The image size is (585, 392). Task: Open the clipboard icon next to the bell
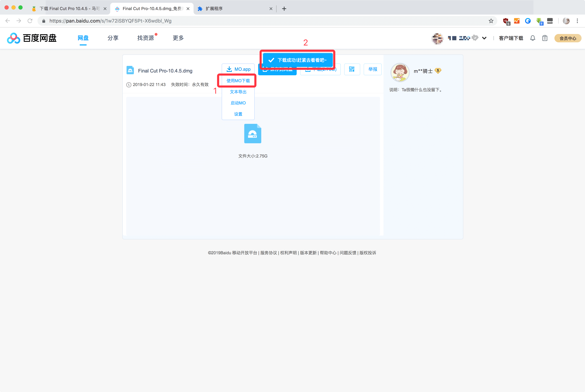(545, 38)
